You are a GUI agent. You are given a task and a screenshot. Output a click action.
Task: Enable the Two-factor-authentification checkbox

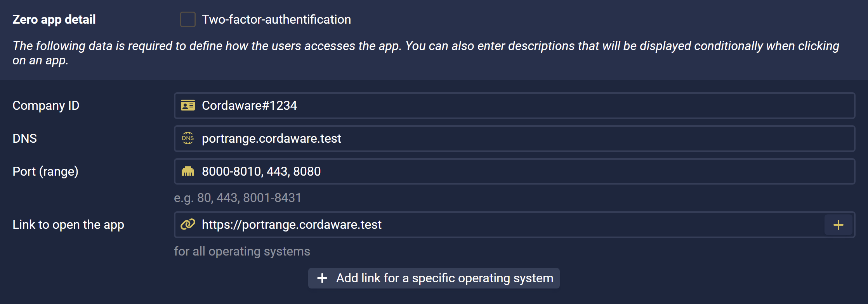coord(188,19)
